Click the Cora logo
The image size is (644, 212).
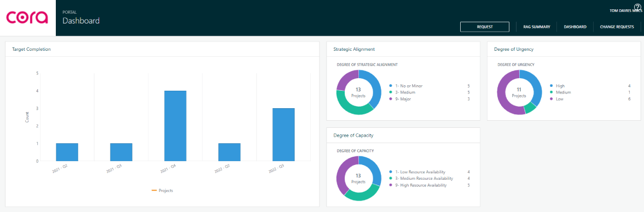27,17
